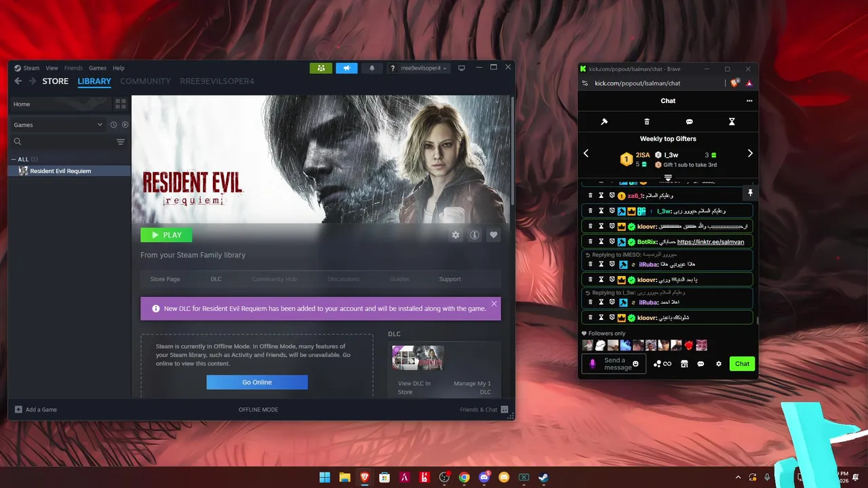Open site settings icon beside Kick URL
Screen dimensions: 868x488
pyautogui.click(x=585, y=83)
